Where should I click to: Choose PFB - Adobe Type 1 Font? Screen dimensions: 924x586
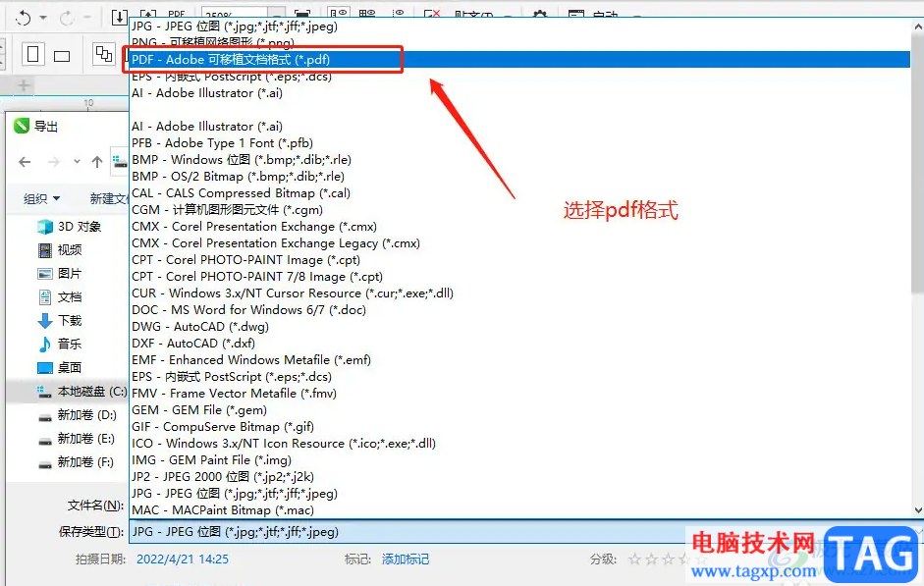pyautogui.click(x=520, y=143)
